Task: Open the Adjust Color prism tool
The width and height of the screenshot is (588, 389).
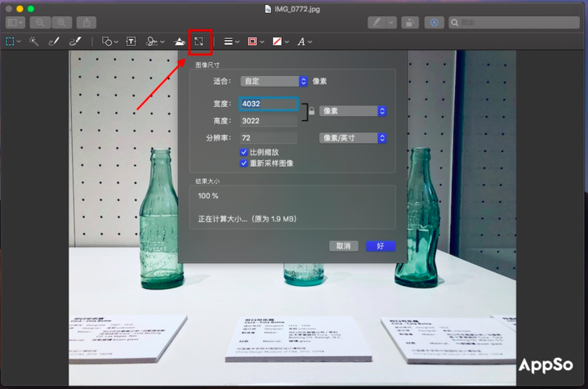Action: click(x=180, y=41)
